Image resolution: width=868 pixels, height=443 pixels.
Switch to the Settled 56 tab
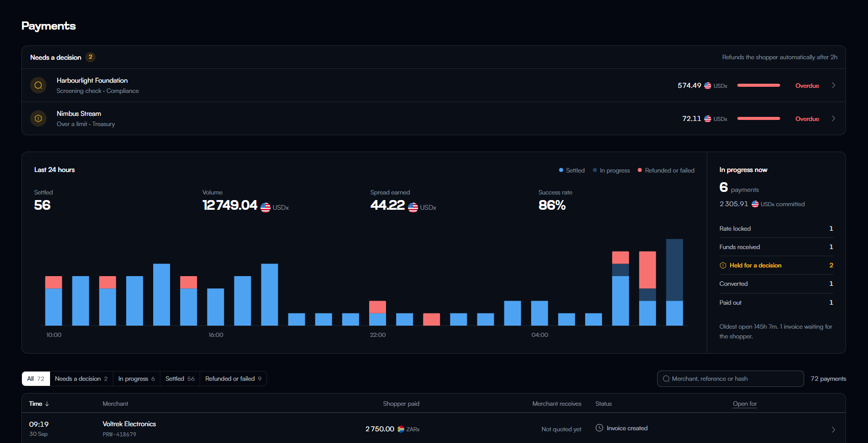(x=180, y=379)
